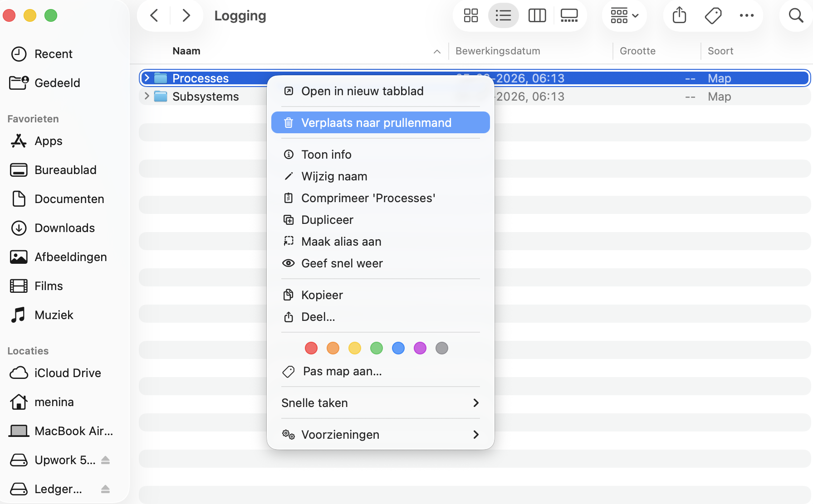Open iCloud Drive from the sidebar
This screenshot has width=813, height=504.
point(67,373)
